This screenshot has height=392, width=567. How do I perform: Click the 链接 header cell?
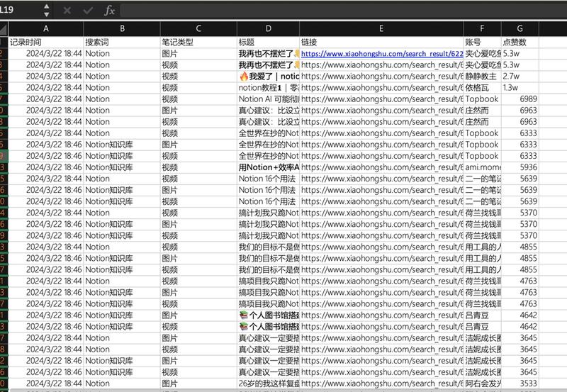pos(381,43)
